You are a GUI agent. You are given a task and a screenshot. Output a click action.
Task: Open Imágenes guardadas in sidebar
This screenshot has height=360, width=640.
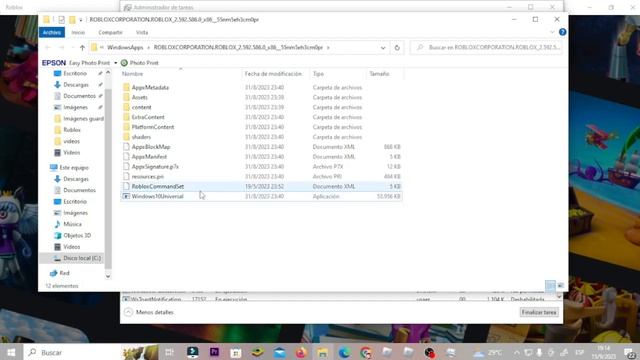(83, 118)
